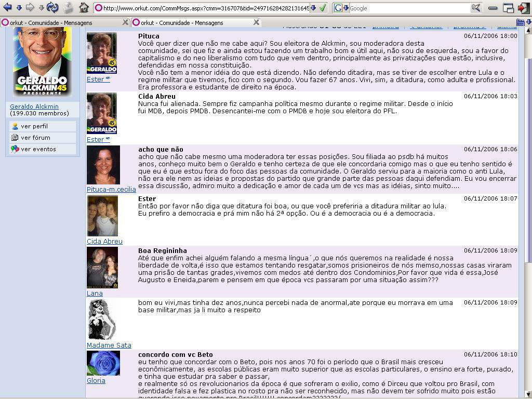Click the timestamp 06/11/2006 18:10
Image resolution: width=532 pixels, height=399 pixels.
point(490,354)
